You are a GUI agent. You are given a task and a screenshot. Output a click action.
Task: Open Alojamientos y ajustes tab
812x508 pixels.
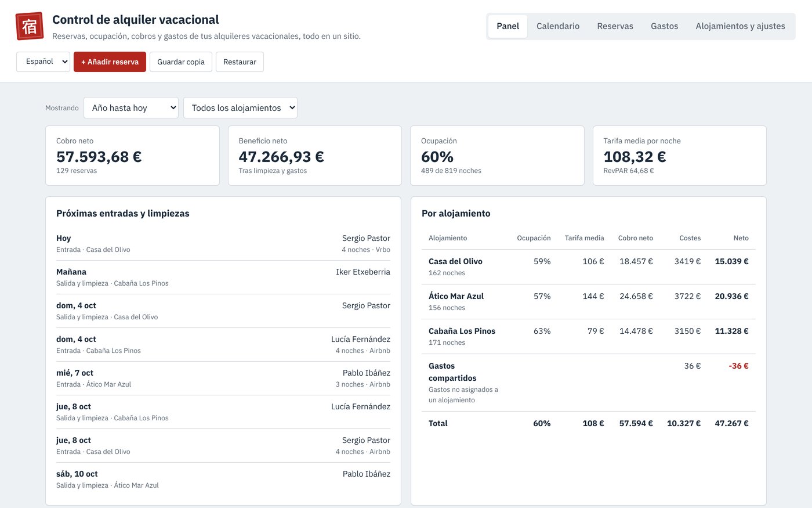click(x=740, y=26)
